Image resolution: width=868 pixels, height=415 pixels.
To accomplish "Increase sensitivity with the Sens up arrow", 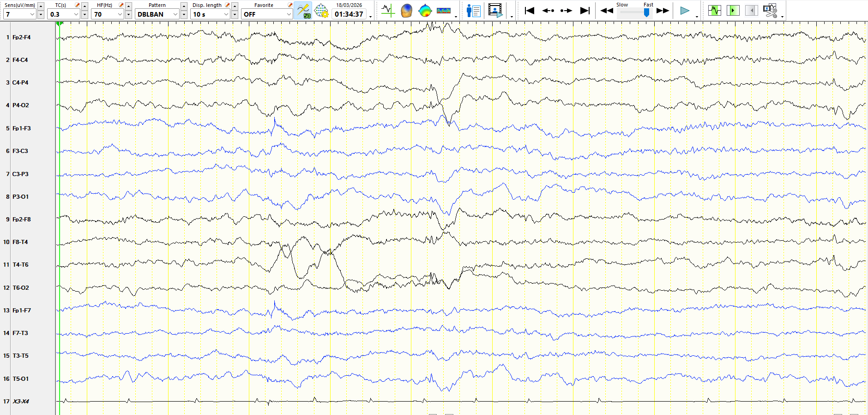I will 41,6.
